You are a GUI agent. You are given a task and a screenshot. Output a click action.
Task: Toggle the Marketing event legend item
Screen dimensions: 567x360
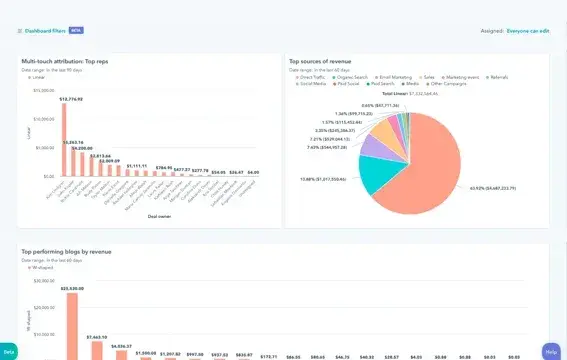tap(460, 77)
